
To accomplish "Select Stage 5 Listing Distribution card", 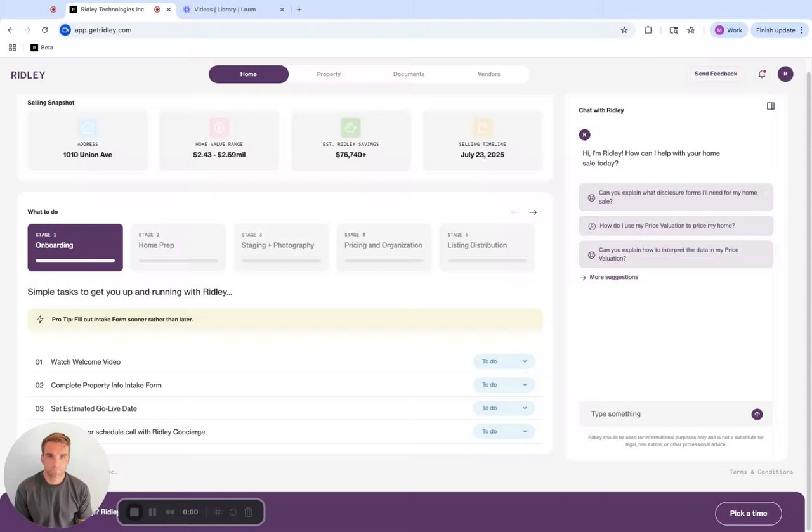I will point(487,247).
